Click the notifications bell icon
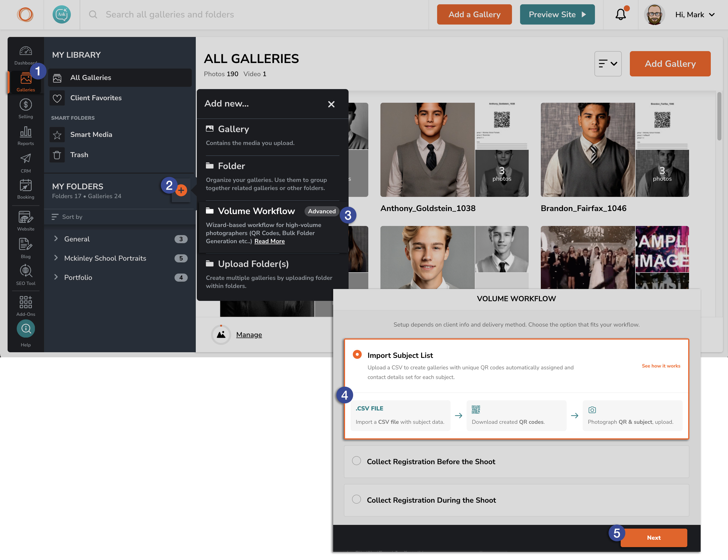The width and height of the screenshot is (728, 560). pyautogui.click(x=620, y=14)
